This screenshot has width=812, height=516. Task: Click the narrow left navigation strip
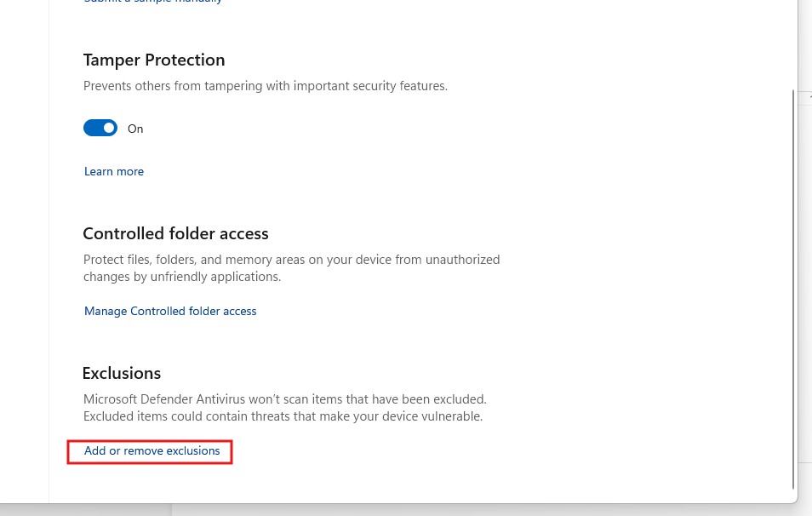pos(25,251)
